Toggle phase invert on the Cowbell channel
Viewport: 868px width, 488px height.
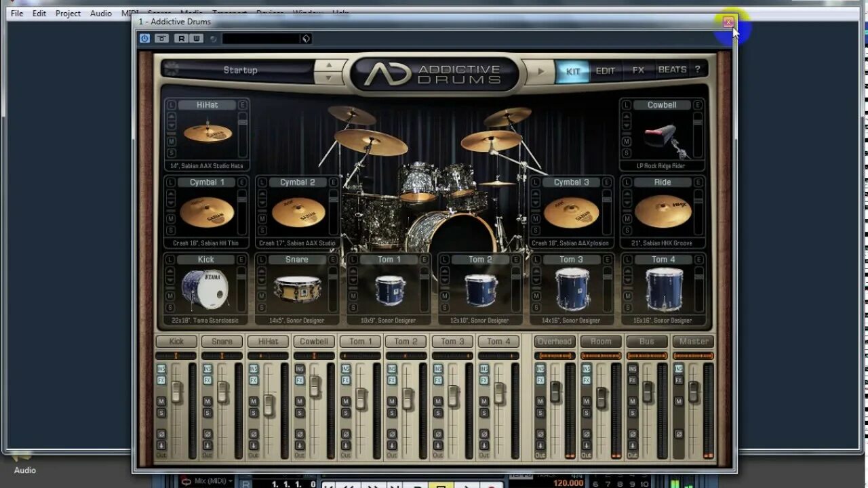[x=300, y=434]
